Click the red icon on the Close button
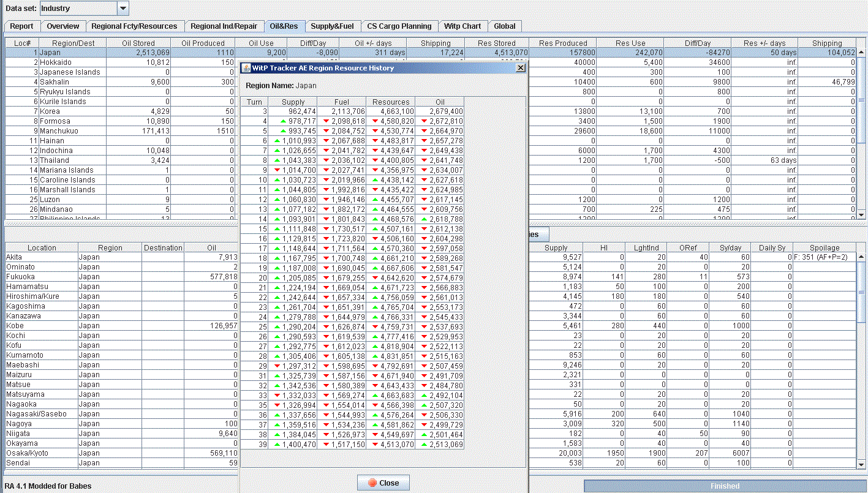 372,483
